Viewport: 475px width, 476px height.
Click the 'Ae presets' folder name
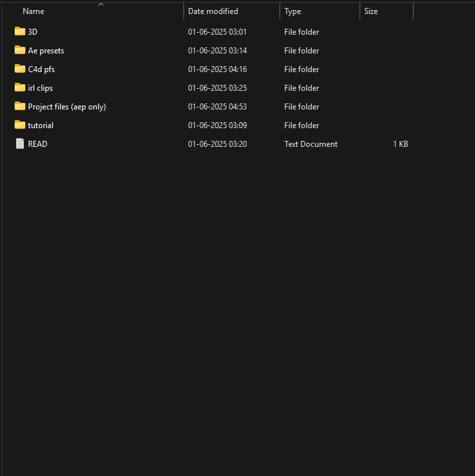[46, 51]
